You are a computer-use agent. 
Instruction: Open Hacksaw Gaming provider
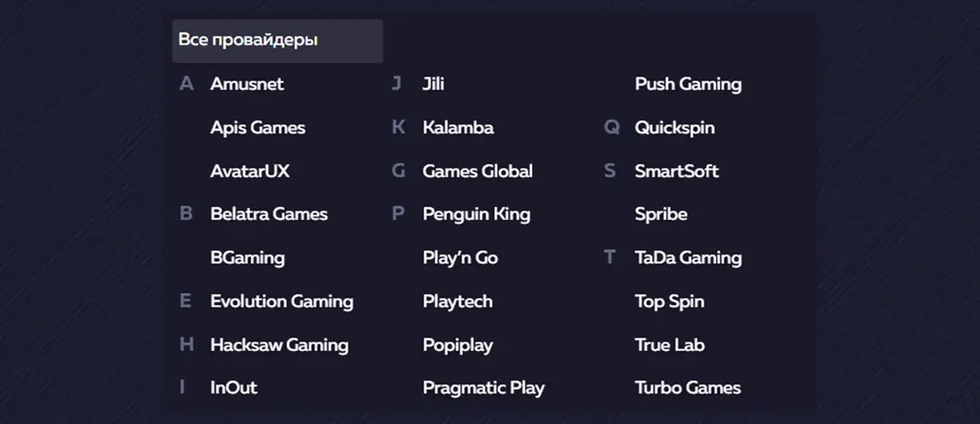(279, 346)
